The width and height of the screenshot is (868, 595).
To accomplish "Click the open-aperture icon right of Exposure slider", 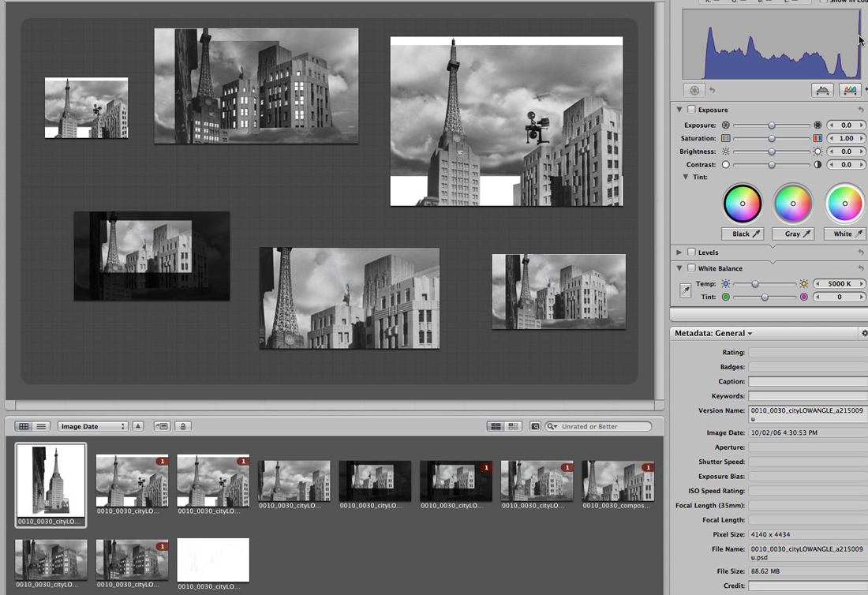I will coord(817,125).
